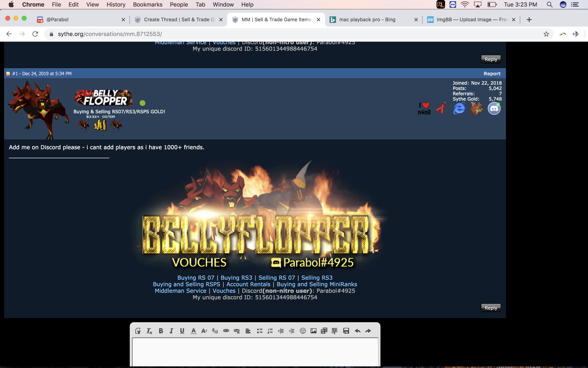This screenshot has width=588, height=368.
Task: Toggle BB code source mode icon
Action: click(138, 331)
